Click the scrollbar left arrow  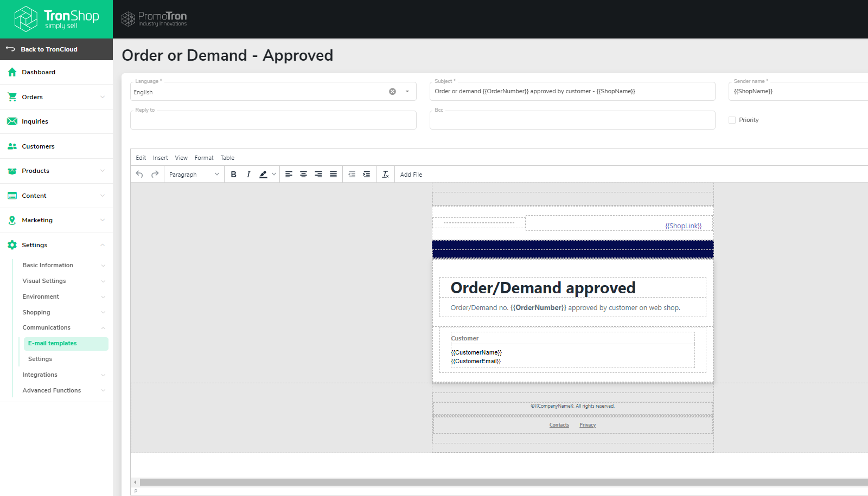(135, 482)
